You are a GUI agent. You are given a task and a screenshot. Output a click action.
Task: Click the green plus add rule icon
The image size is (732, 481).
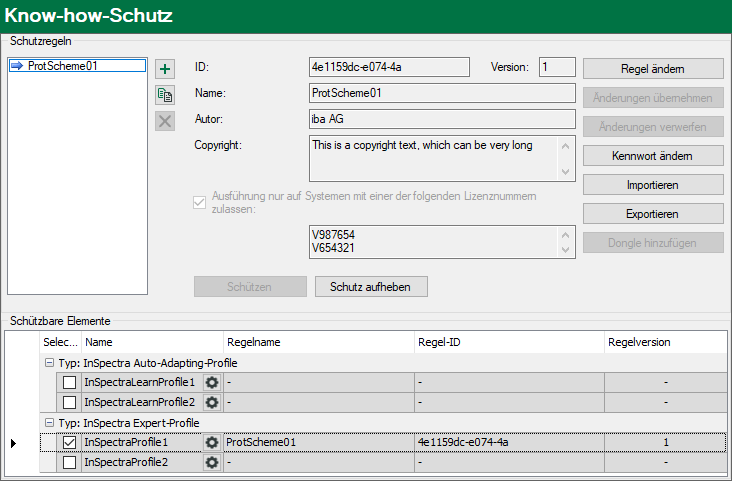(x=165, y=69)
